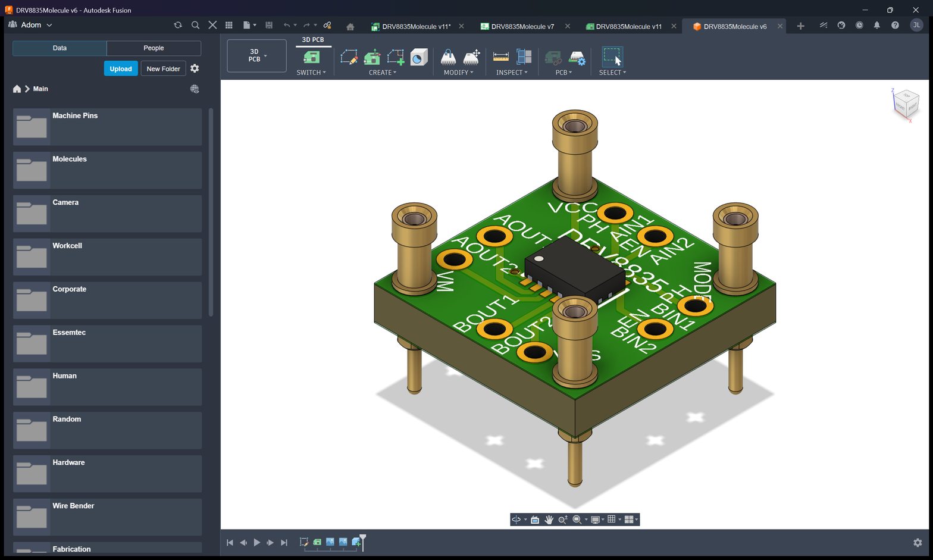Click the linked PCB icon
This screenshot has width=933, height=560.
tap(553, 58)
